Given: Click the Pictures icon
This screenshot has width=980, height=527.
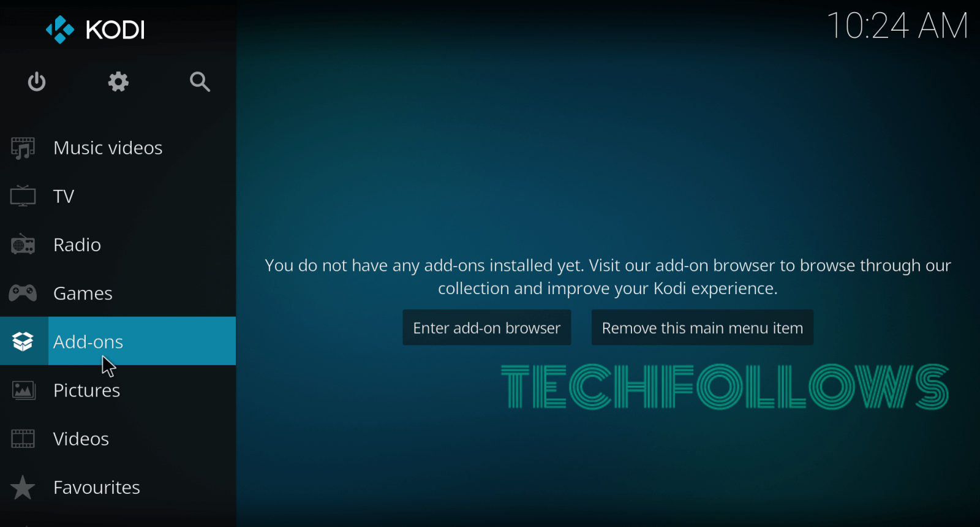Looking at the screenshot, I should 23,390.
